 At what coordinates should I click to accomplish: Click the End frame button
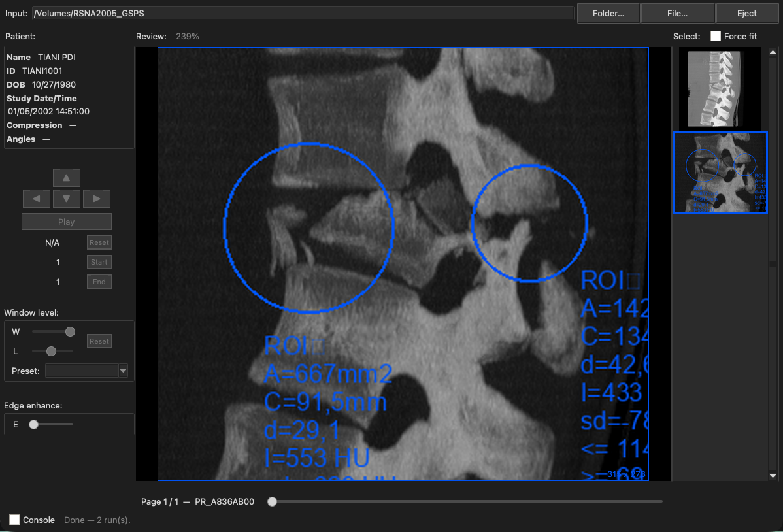pyautogui.click(x=99, y=282)
